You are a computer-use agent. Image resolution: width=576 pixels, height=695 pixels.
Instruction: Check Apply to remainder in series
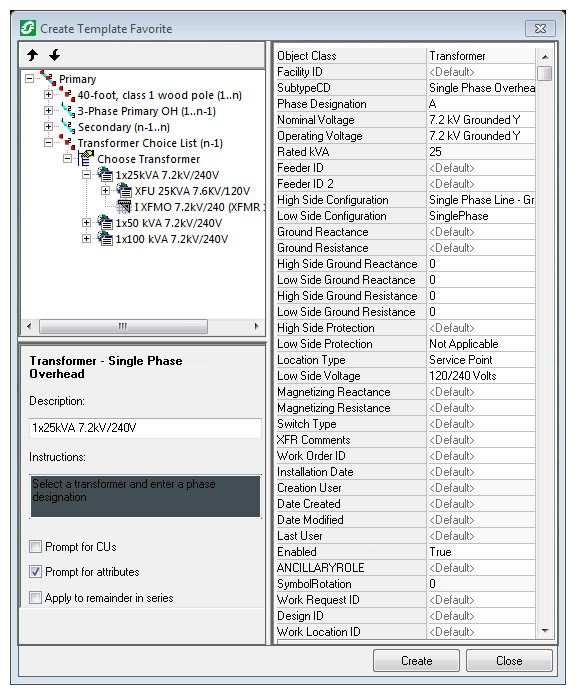(35, 597)
